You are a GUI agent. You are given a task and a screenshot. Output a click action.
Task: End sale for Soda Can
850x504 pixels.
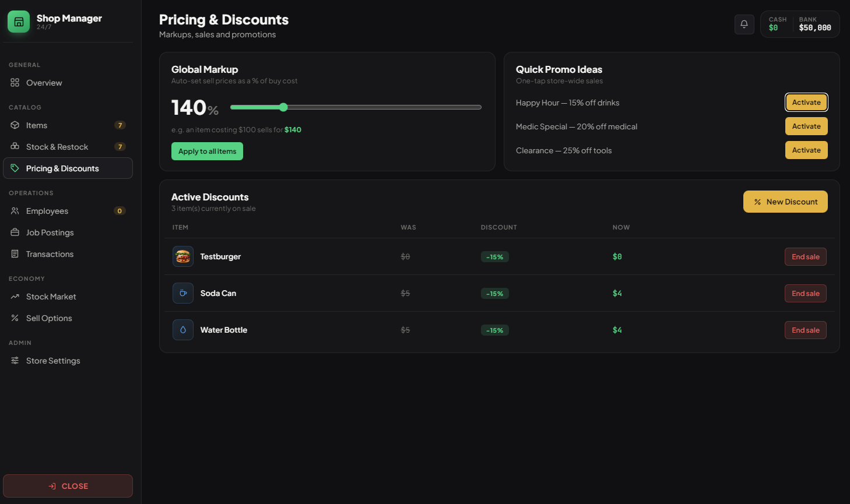tap(806, 293)
